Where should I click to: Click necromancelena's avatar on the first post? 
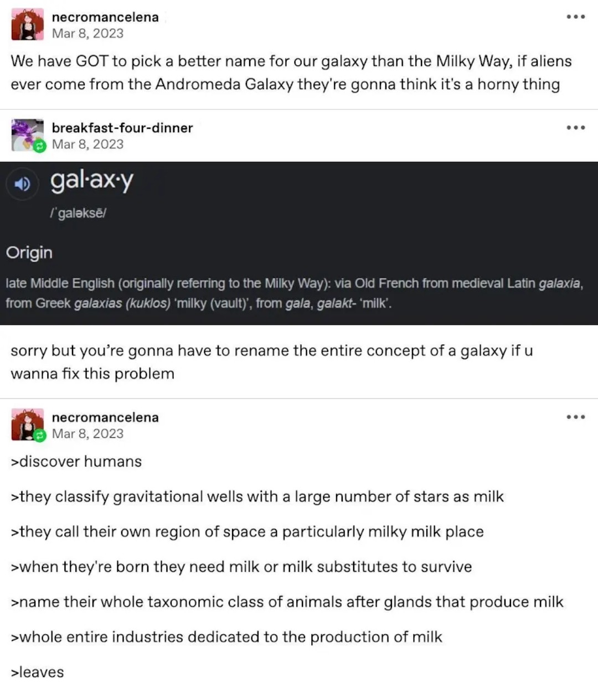click(27, 25)
